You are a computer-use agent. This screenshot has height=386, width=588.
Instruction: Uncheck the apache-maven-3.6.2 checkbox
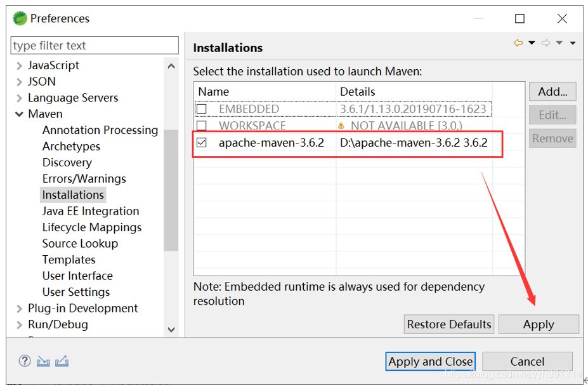coord(202,143)
